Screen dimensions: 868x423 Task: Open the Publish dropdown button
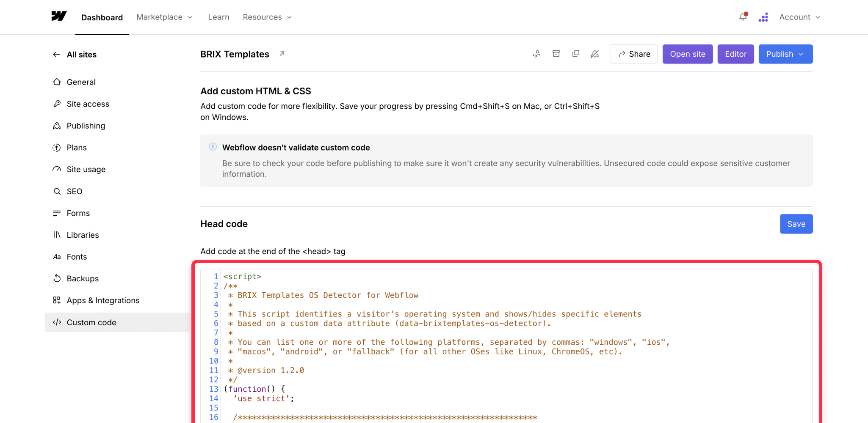click(x=785, y=54)
